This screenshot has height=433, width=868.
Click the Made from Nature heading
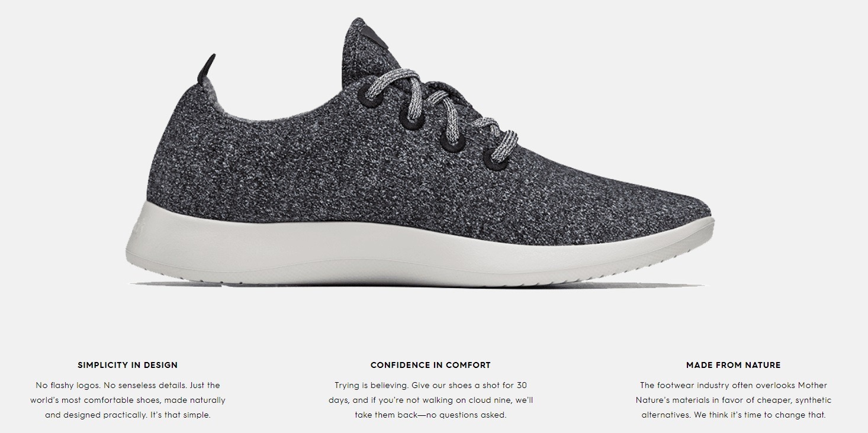(x=733, y=365)
